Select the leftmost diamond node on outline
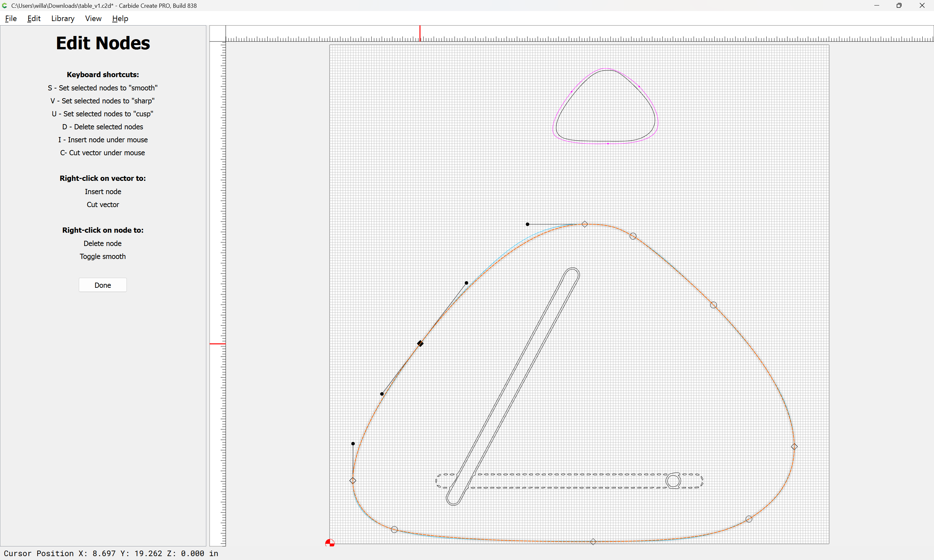This screenshot has width=934, height=560. coord(353,480)
